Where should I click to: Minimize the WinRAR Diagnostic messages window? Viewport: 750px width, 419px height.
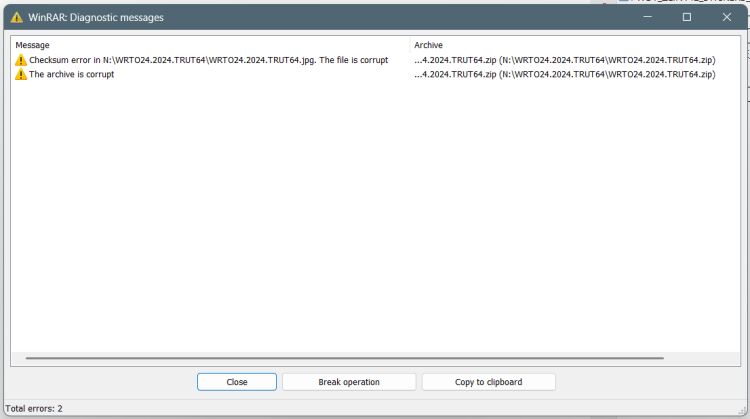click(648, 17)
